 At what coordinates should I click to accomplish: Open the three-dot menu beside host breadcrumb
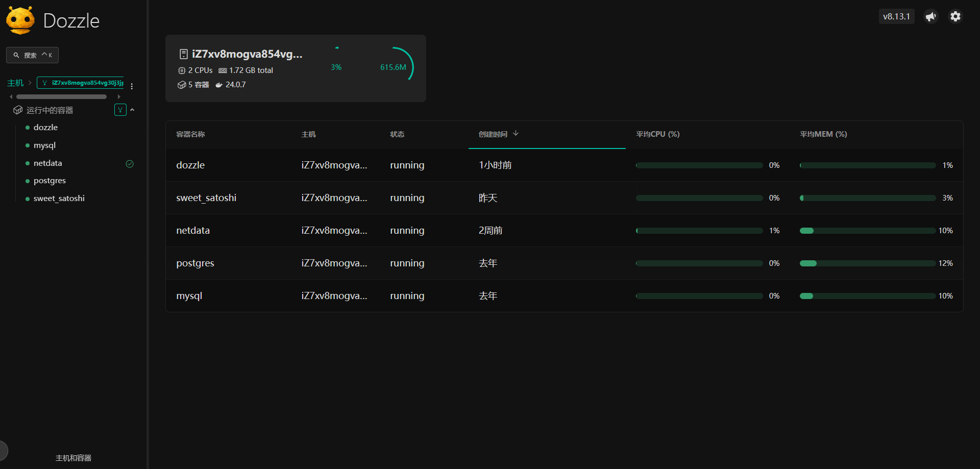point(132,86)
